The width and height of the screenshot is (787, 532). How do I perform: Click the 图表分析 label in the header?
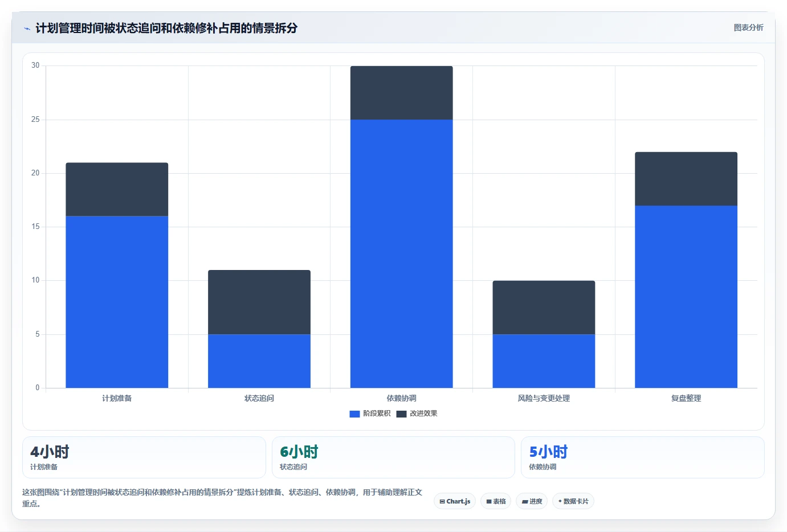748,27
